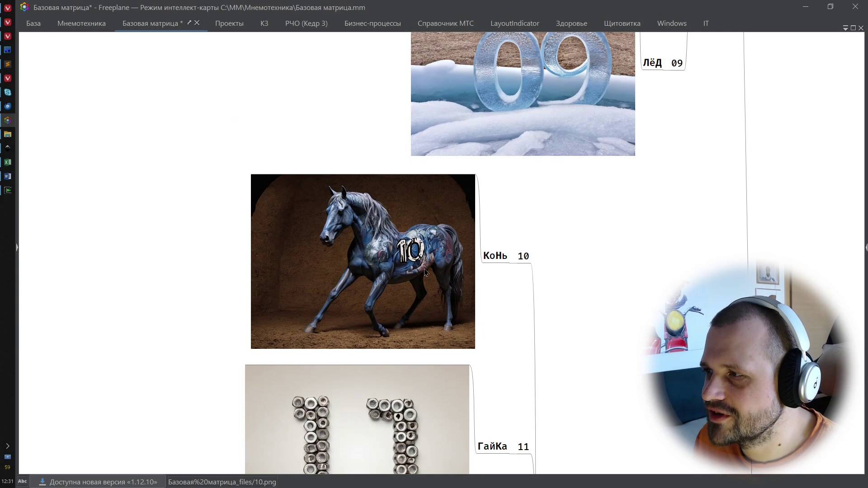The width and height of the screenshot is (868, 488).
Task: Select the КоНь 10 node label
Action: tap(505, 256)
